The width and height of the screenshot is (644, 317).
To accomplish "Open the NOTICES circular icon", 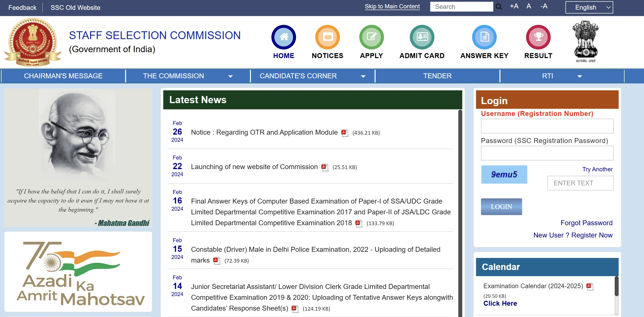I will [327, 37].
